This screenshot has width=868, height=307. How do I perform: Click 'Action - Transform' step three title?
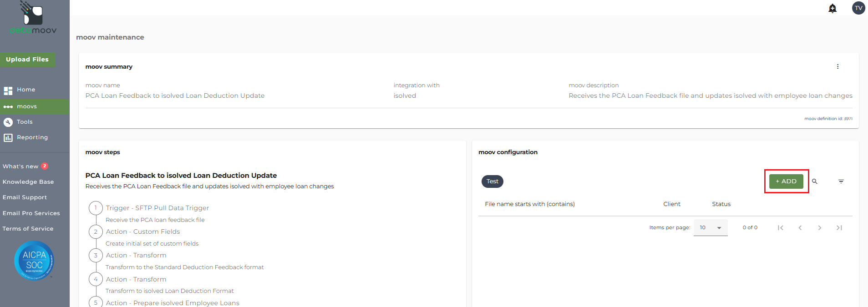[x=136, y=255]
